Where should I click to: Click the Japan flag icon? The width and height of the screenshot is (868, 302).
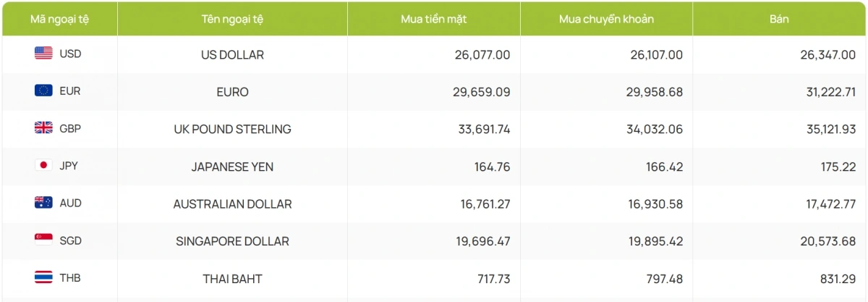(43, 165)
